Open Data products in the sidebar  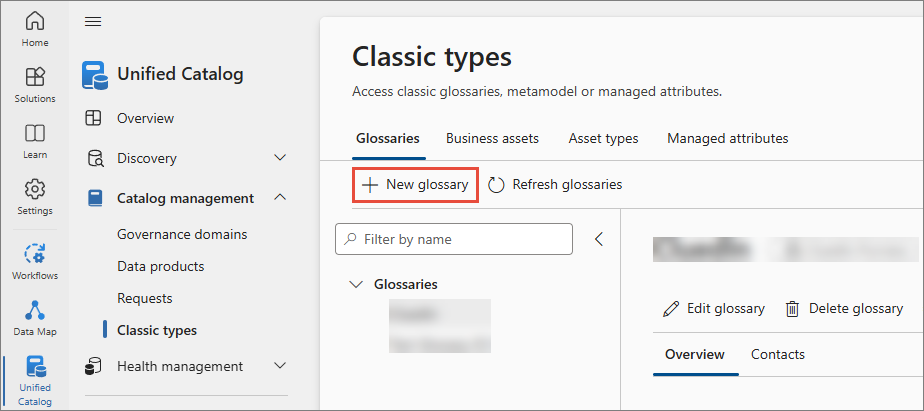pyautogui.click(x=161, y=267)
